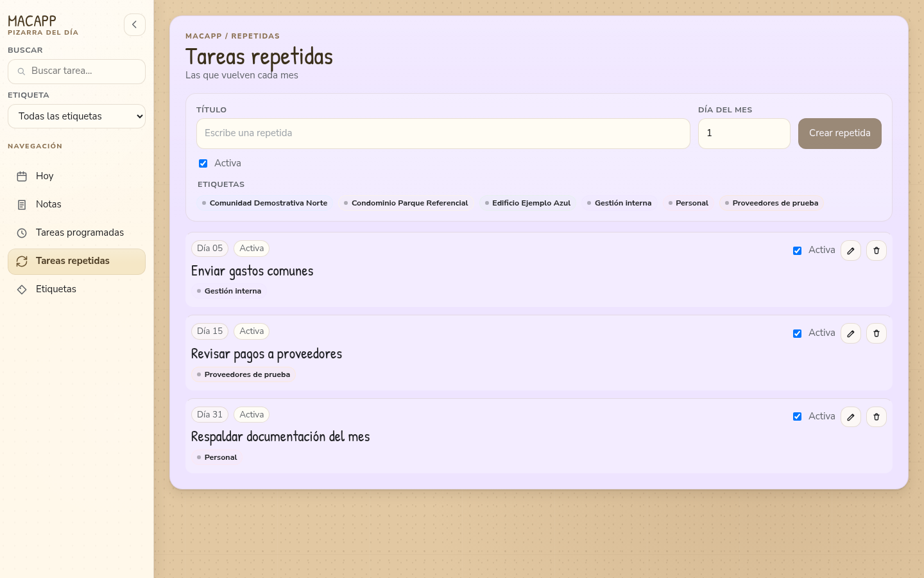
Task: Click the Revisar pagos a proveedores title
Action: [266, 354]
